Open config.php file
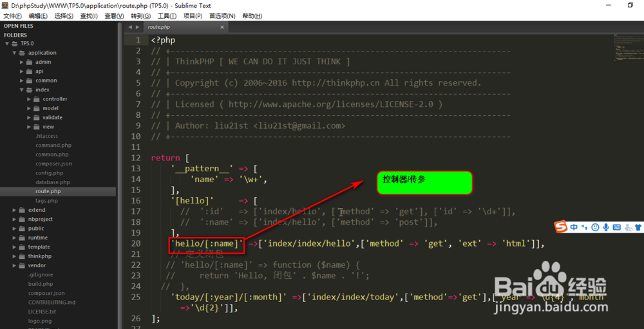Viewport: 644px width, 329px height. [x=50, y=173]
